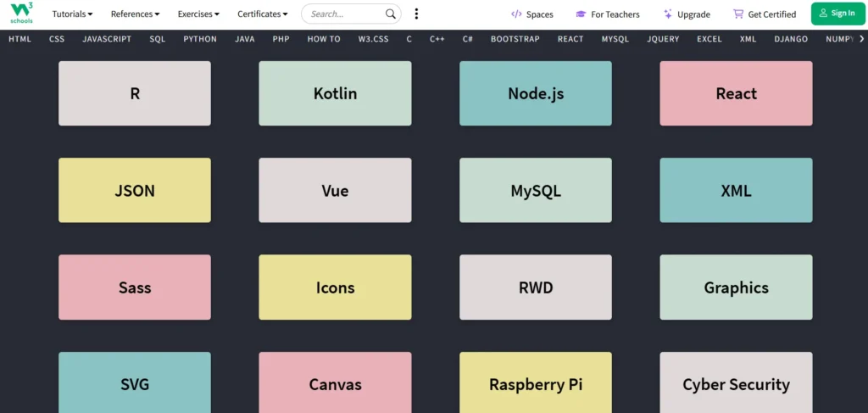868x413 pixels.
Task: Open the For Teachers link
Action: 608,14
